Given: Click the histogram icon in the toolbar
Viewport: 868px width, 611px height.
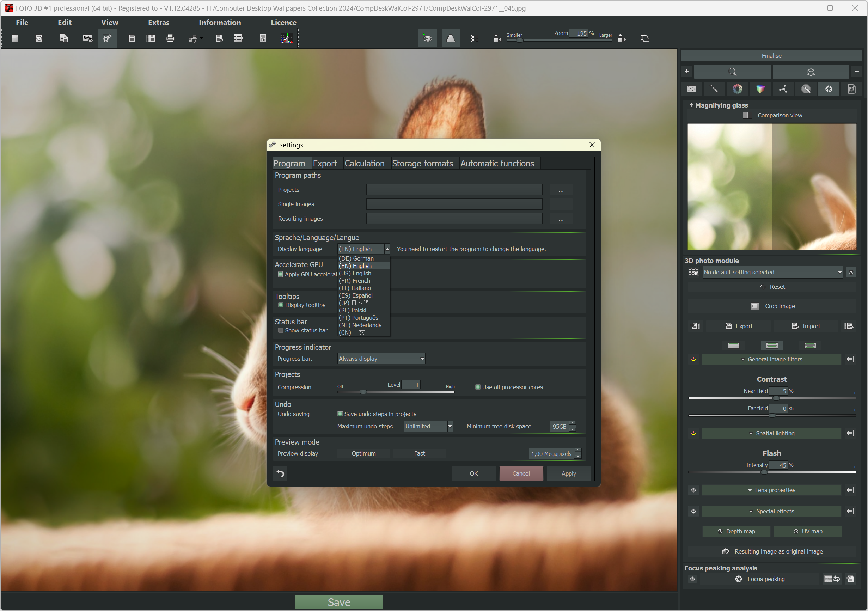Looking at the screenshot, I should pos(287,38).
